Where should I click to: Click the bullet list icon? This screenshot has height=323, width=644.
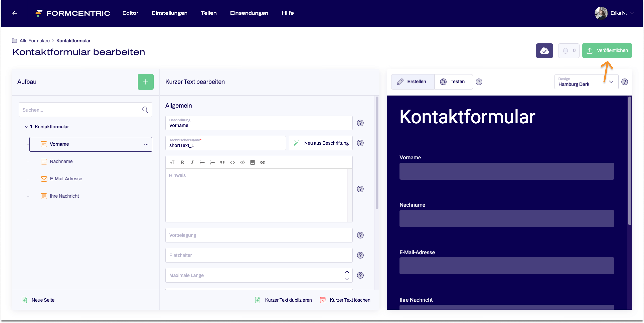[202, 162]
